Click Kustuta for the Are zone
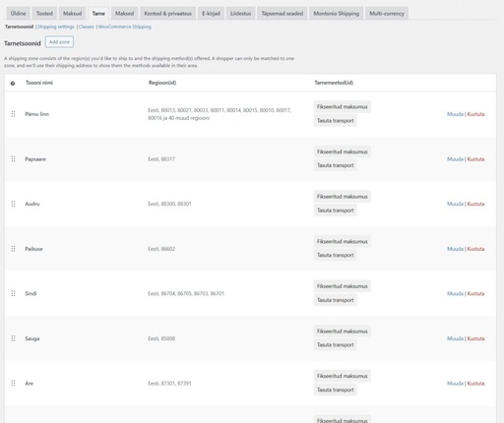504x423 pixels. point(475,383)
